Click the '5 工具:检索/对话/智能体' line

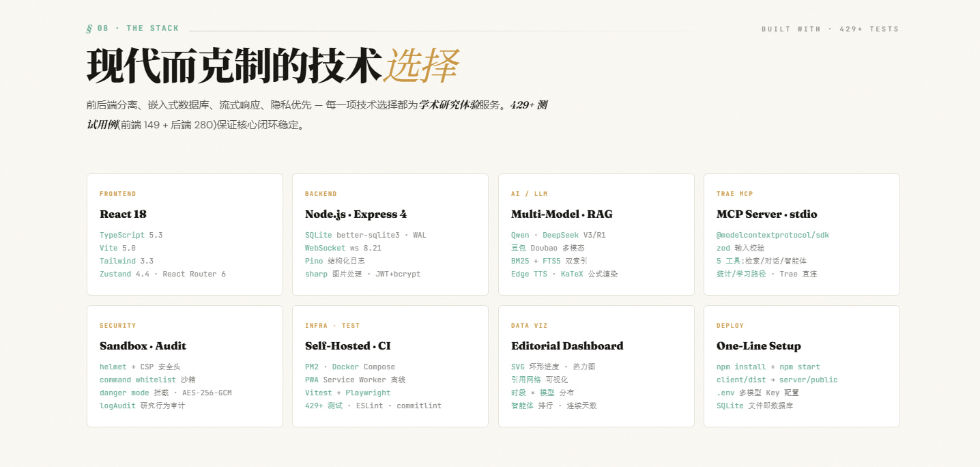[x=762, y=261]
